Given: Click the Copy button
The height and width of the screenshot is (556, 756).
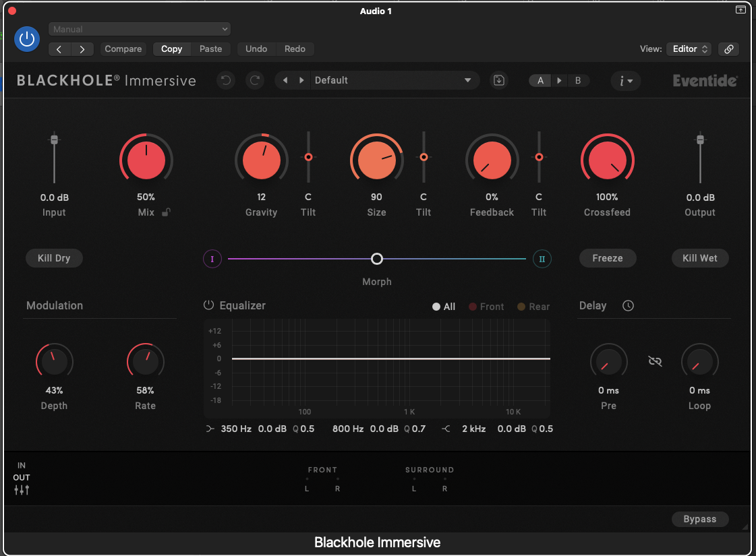Looking at the screenshot, I should [172, 49].
